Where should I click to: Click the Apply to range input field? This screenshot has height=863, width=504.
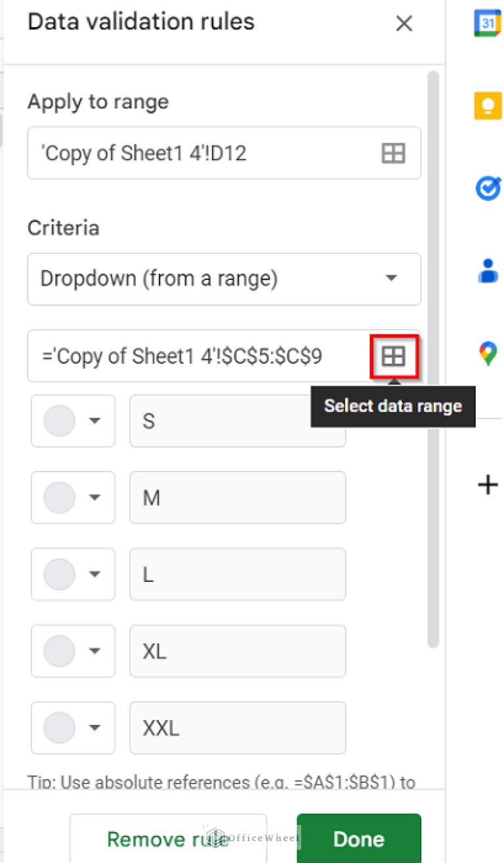[x=197, y=153]
